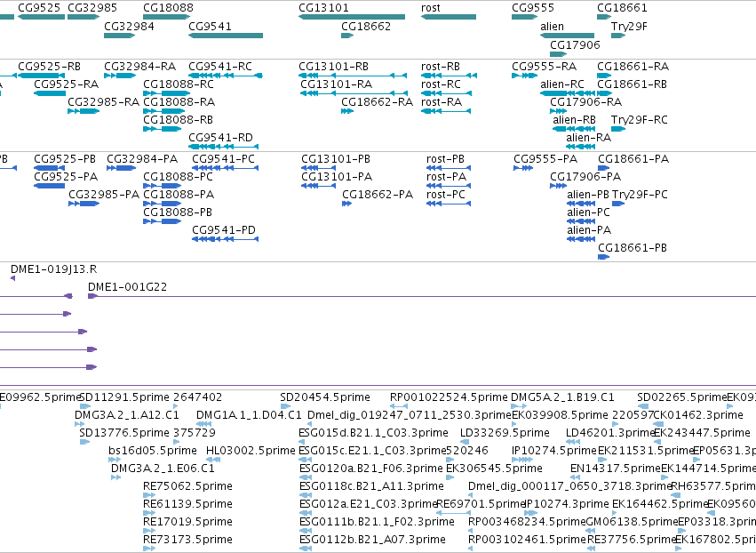Screen dimensions: 756x553
Task: Click protein rost-PC
Action: coord(449,204)
